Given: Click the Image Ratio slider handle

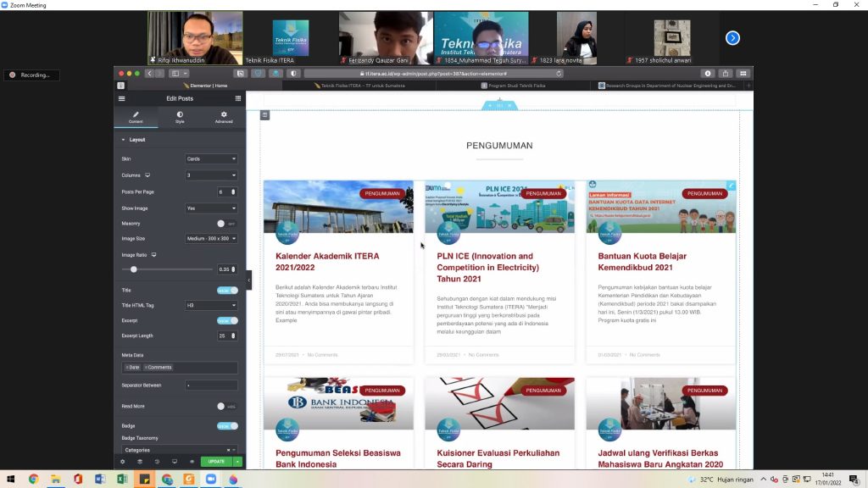Looking at the screenshot, I should point(133,269).
